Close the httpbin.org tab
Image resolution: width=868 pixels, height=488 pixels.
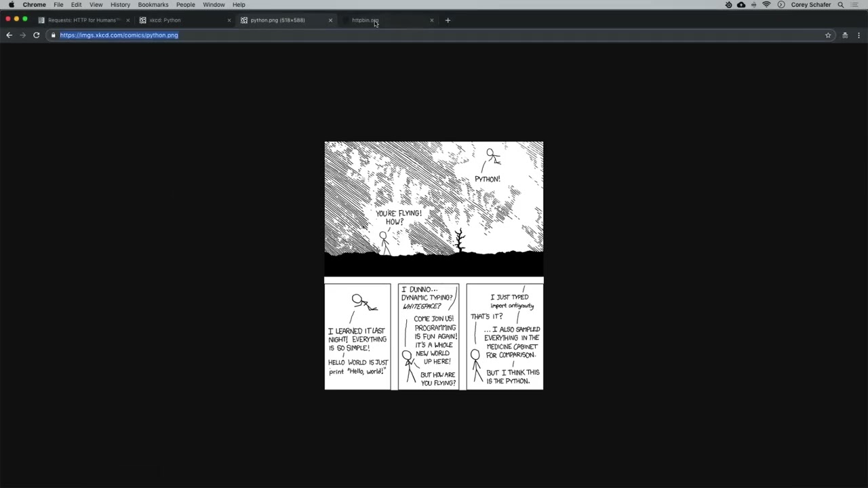(x=432, y=20)
